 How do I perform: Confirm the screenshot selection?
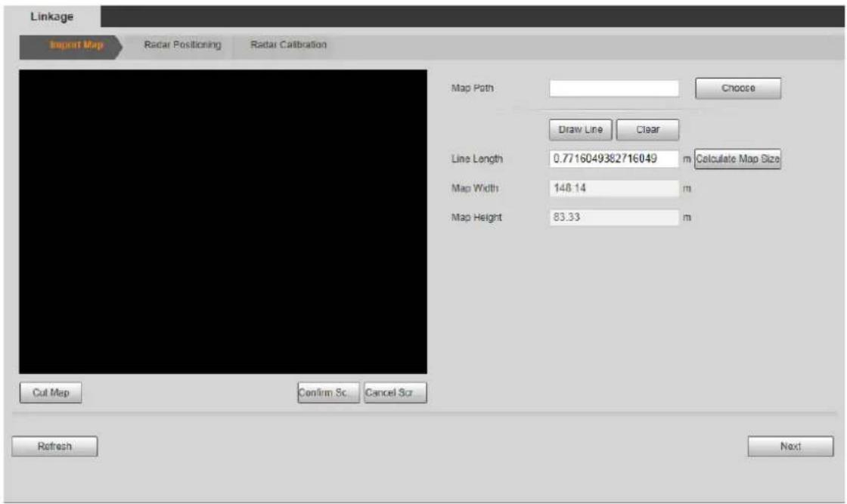328,393
